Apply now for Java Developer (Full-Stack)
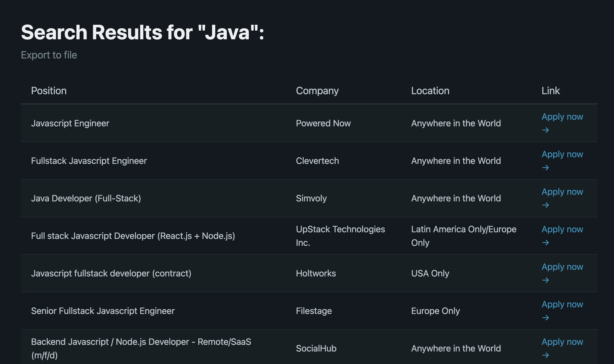 562,192
